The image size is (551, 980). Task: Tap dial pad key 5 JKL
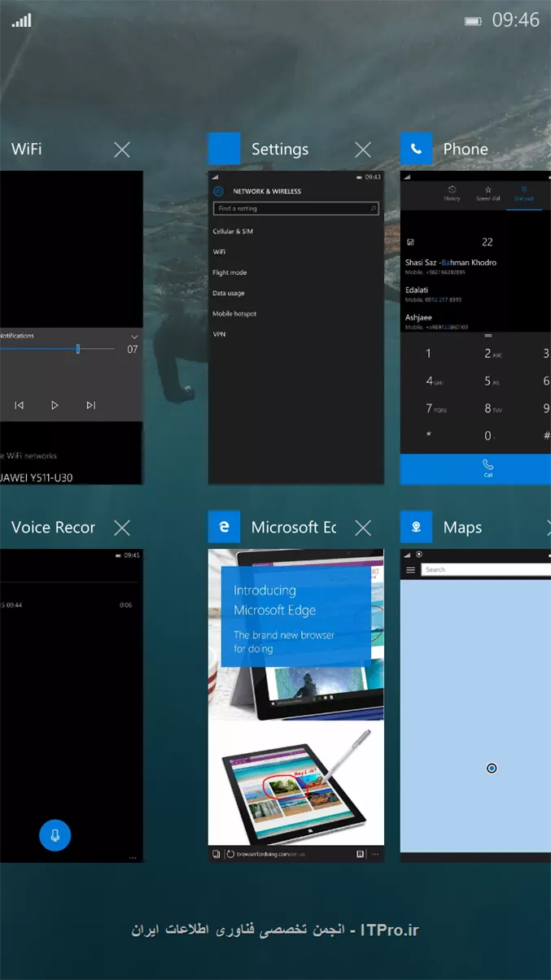coord(492,381)
